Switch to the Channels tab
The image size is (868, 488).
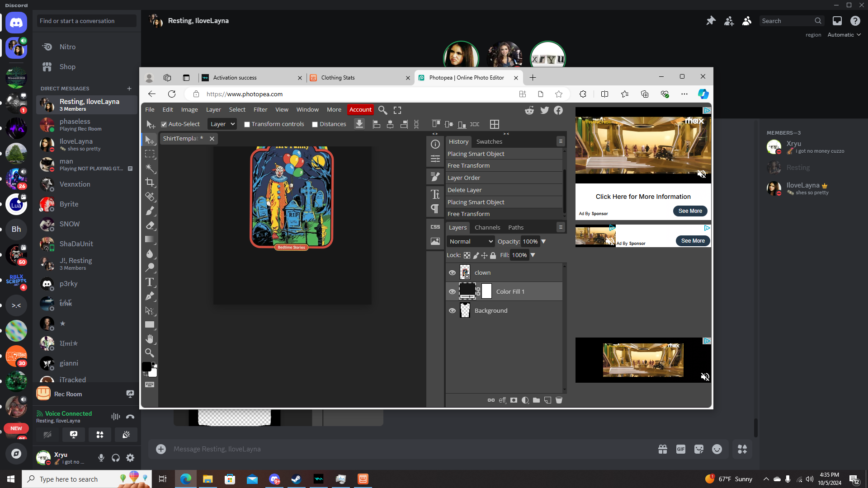click(x=487, y=227)
